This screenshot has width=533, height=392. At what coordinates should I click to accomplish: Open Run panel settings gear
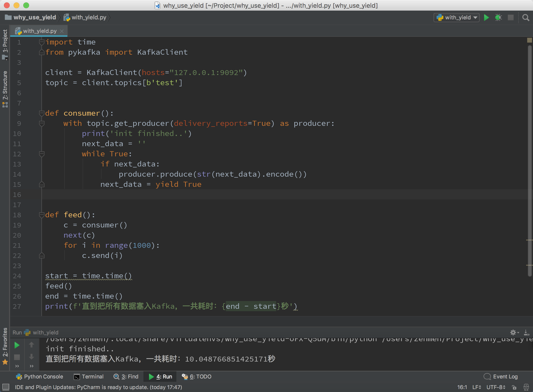[x=513, y=332]
